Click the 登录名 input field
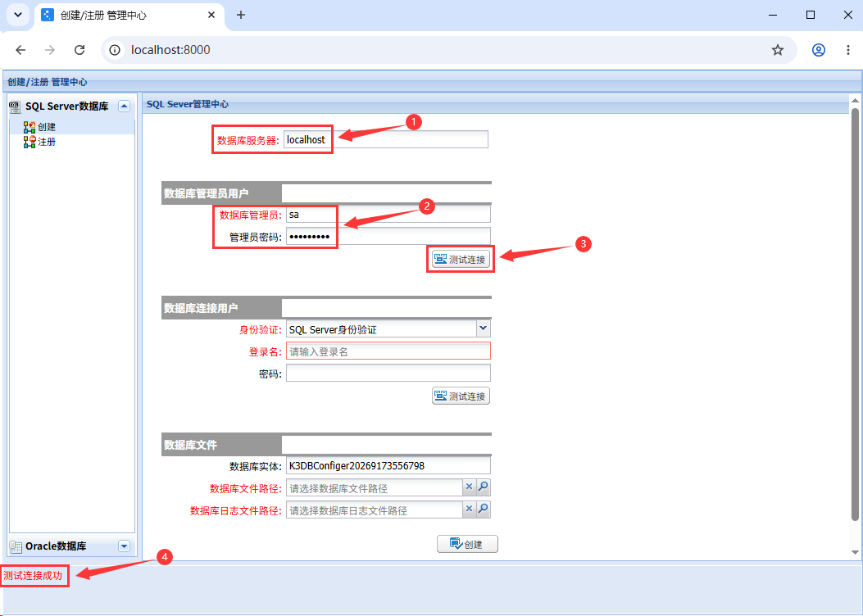 point(388,351)
